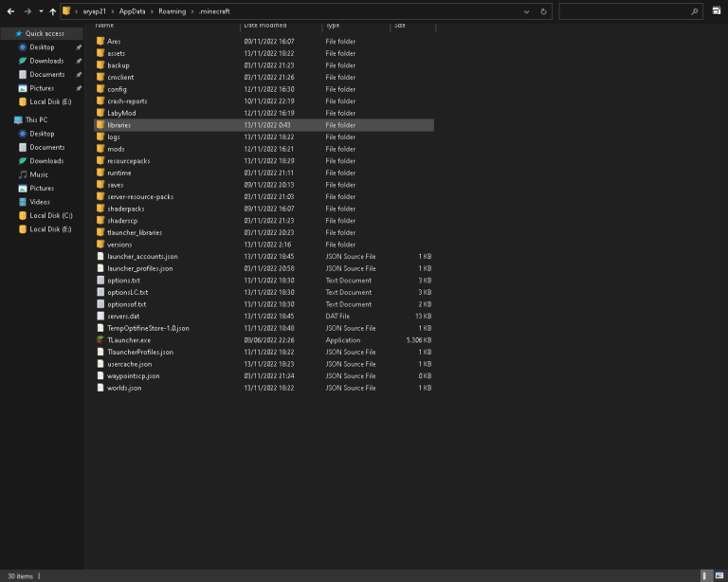Screen dimensions: 728x582
Task: Open pinned Pictures under Quick access
Action: (x=42, y=88)
